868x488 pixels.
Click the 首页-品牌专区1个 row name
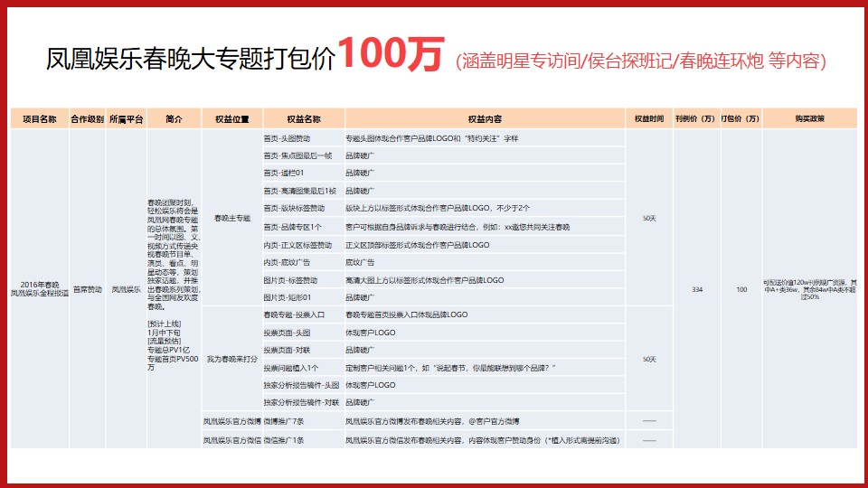[292, 227]
